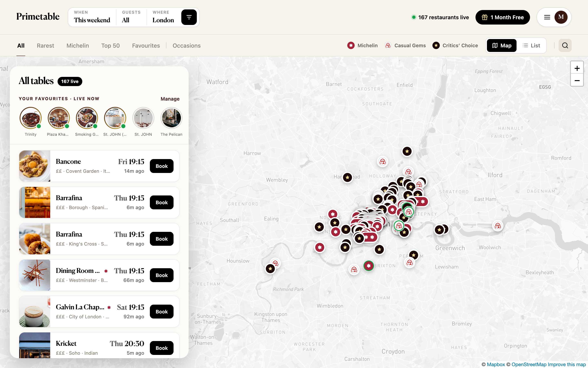Select the All tab
Viewport: 588px width, 368px height.
pos(21,46)
